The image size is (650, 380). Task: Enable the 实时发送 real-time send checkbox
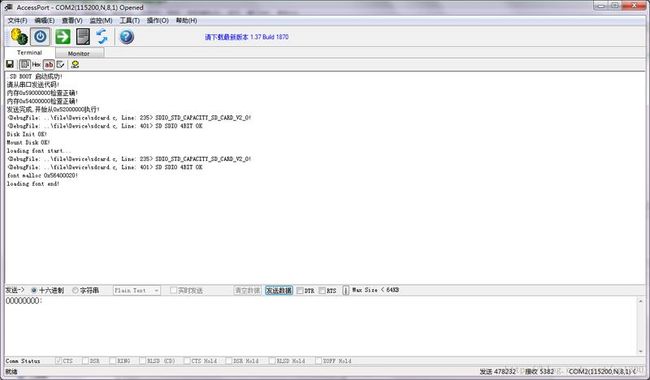point(174,290)
